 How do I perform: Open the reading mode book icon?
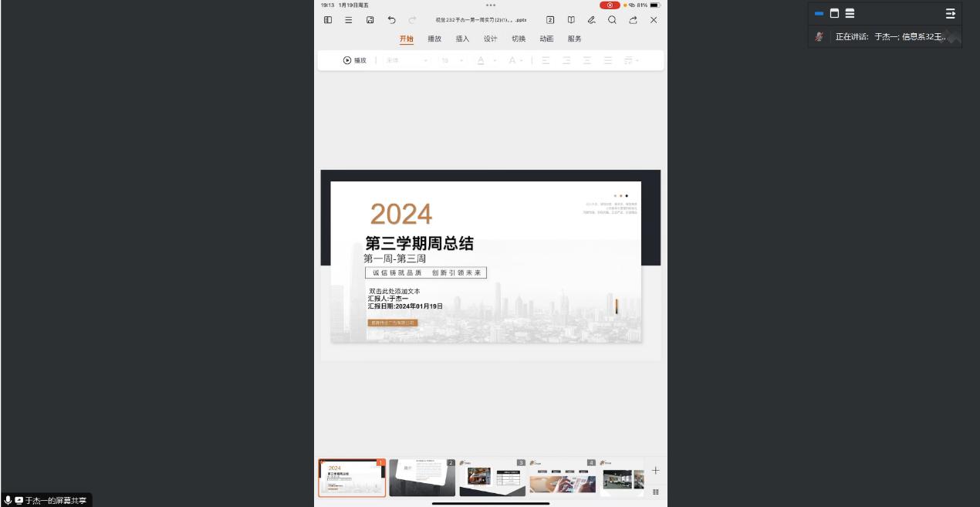tap(571, 20)
